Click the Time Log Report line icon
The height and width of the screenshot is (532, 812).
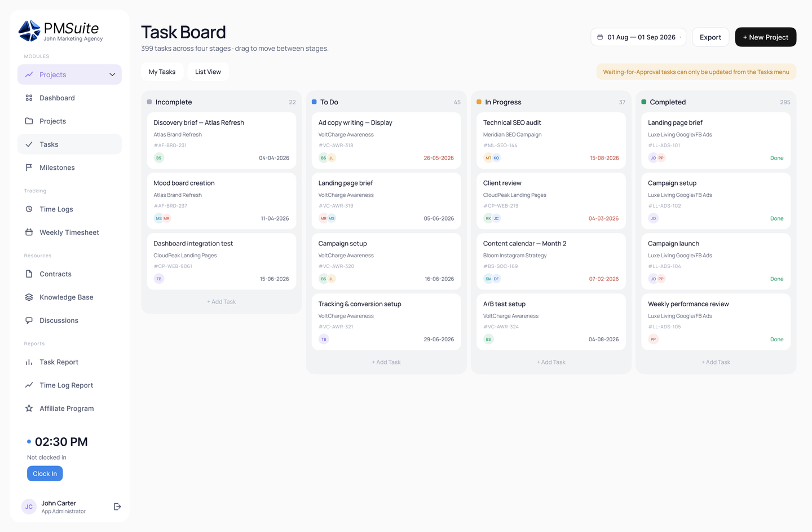point(29,385)
